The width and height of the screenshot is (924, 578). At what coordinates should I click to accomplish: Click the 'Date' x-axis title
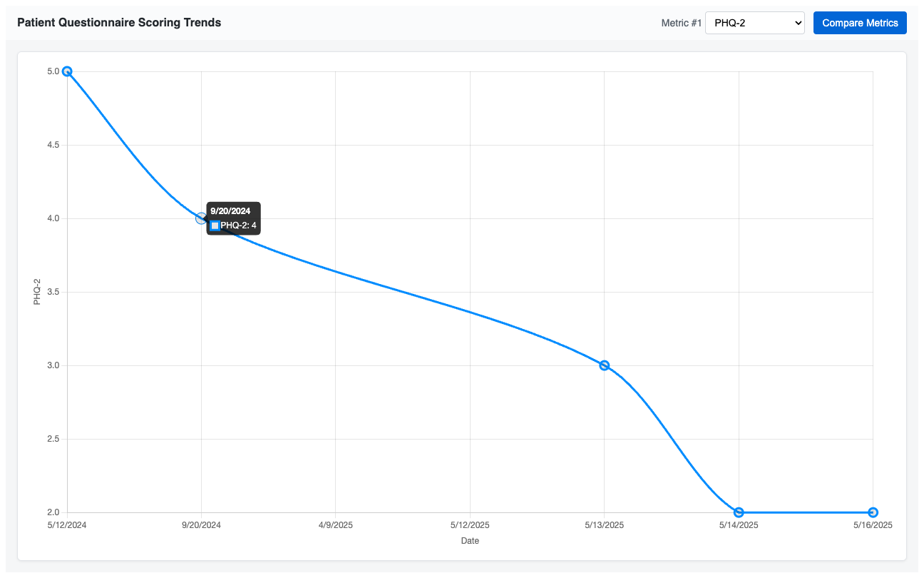(470, 541)
